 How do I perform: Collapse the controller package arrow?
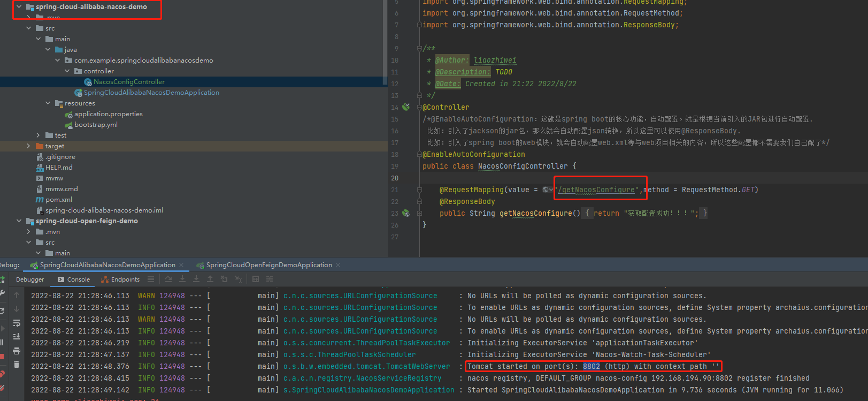click(67, 71)
